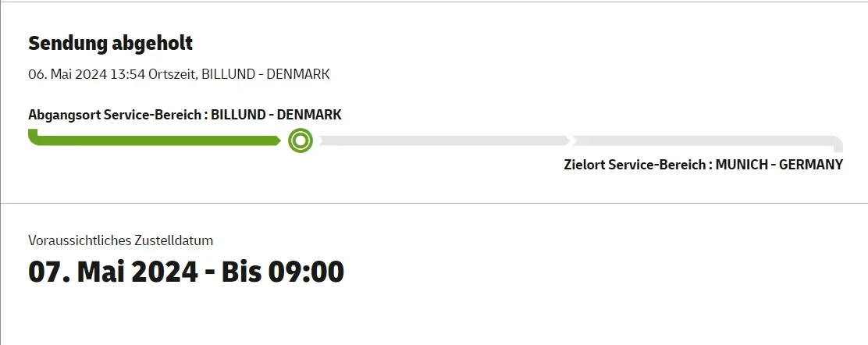Click bold BILLUND - DENMARK origin location text
Screen dimensions: 868x345
pyautogui.click(x=276, y=115)
